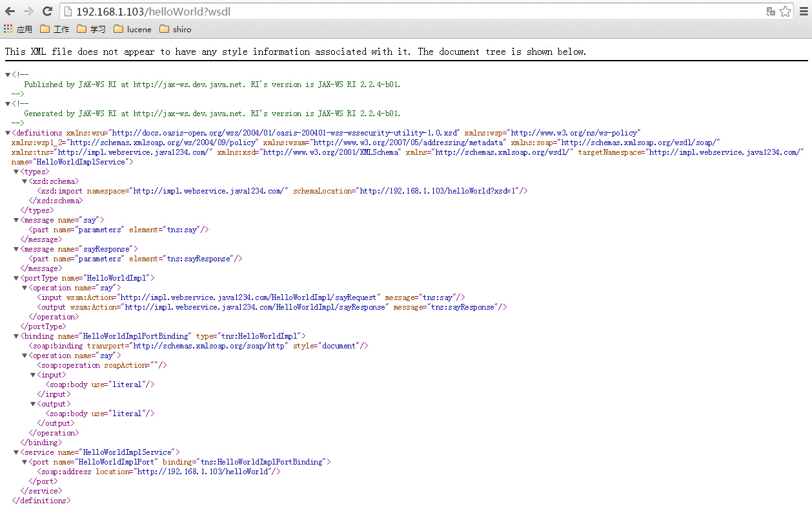Screen dimensions: 812x511
Task: Click the translate icon in address bar
Action: coord(771,12)
